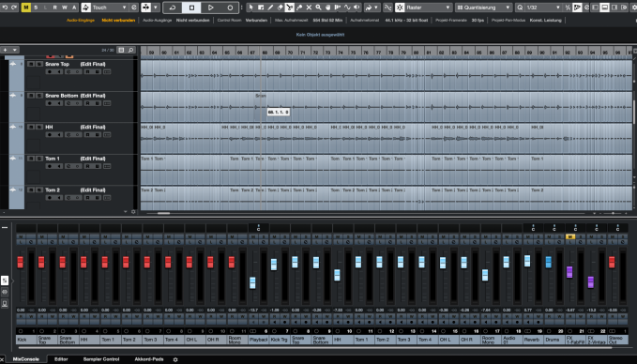Screen dimensions: 637x364
Task: Open lane display type on Snare Top
Action: point(107,71)
